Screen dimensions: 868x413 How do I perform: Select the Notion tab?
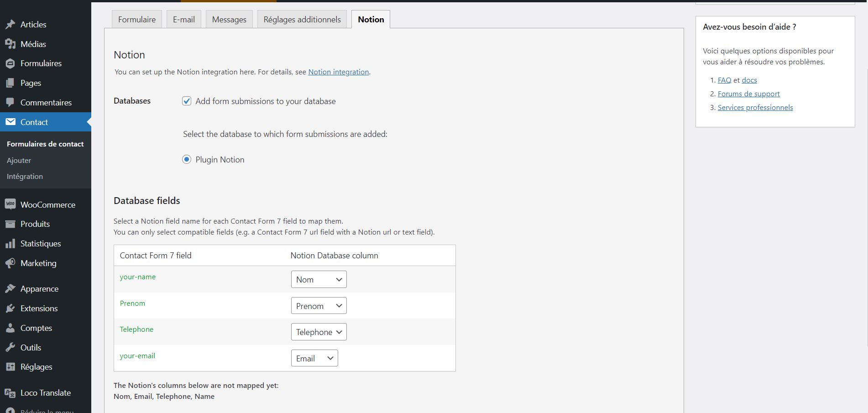click(x=371, y=19)
